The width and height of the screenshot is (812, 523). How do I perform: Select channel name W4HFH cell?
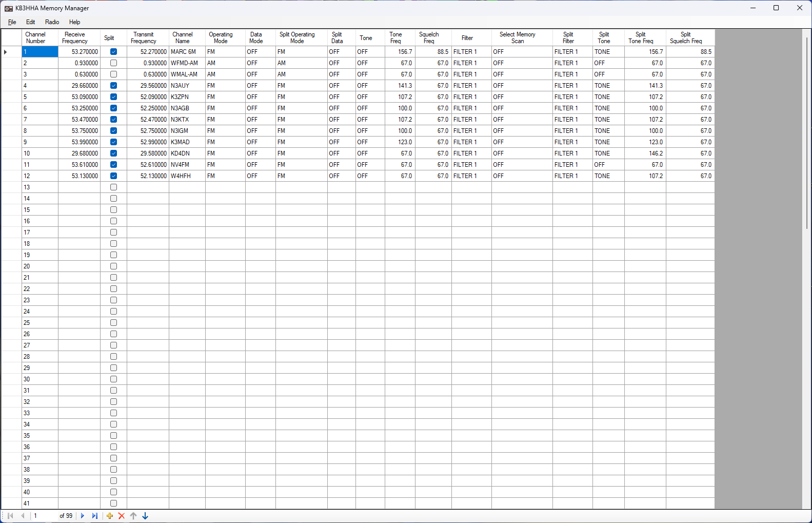187,176
